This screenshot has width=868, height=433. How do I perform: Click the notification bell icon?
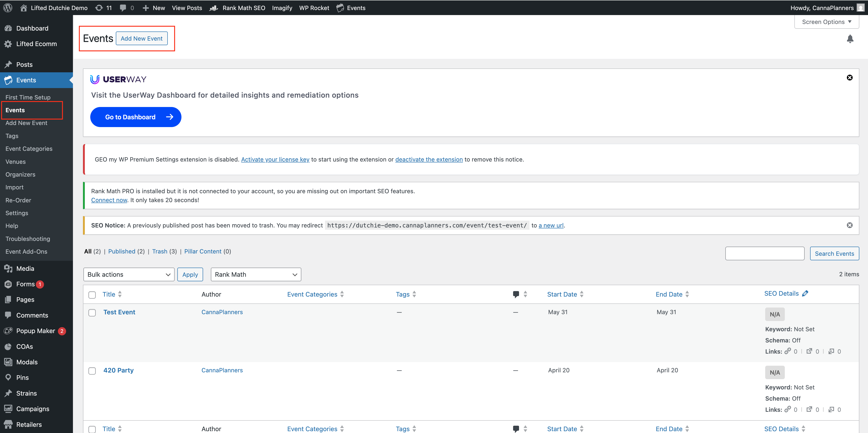pos(850,39)
